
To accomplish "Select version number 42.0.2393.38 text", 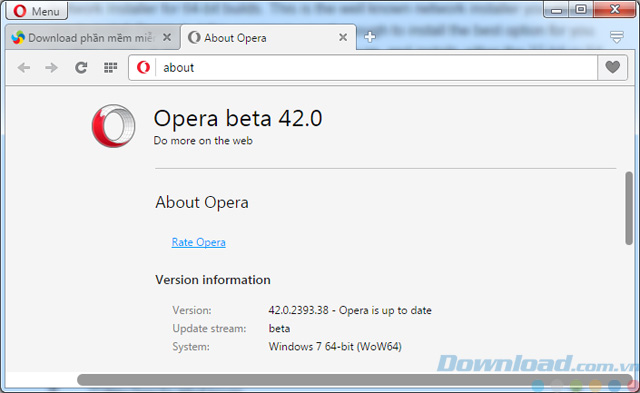I will coord(298,310).
